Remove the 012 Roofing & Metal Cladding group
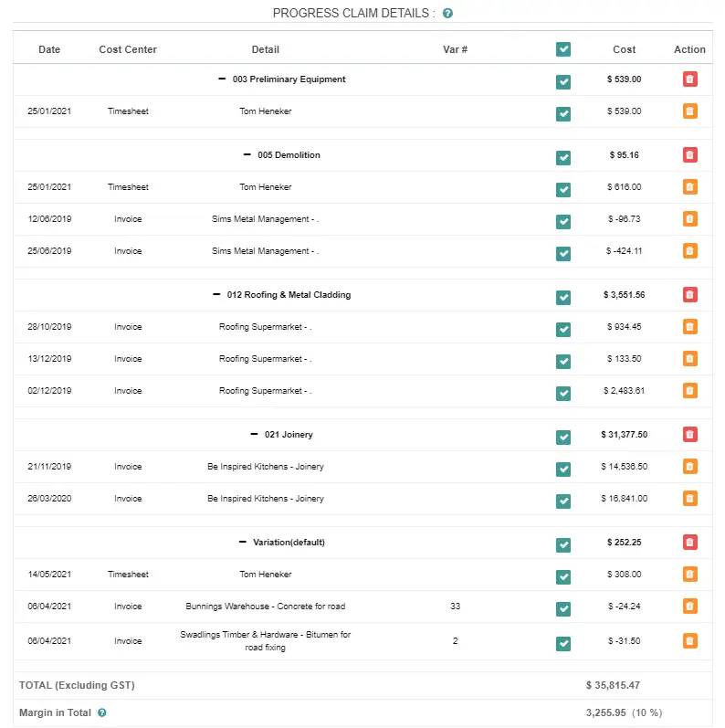 click(689, 295)
